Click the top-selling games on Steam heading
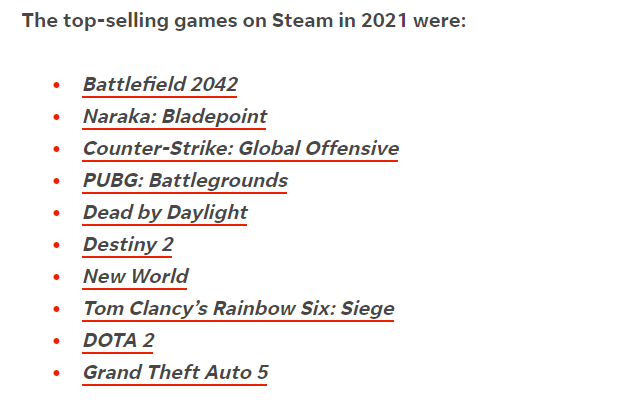Image resolution: width=630 pixels, height=420 pixels. click(244, 21)
